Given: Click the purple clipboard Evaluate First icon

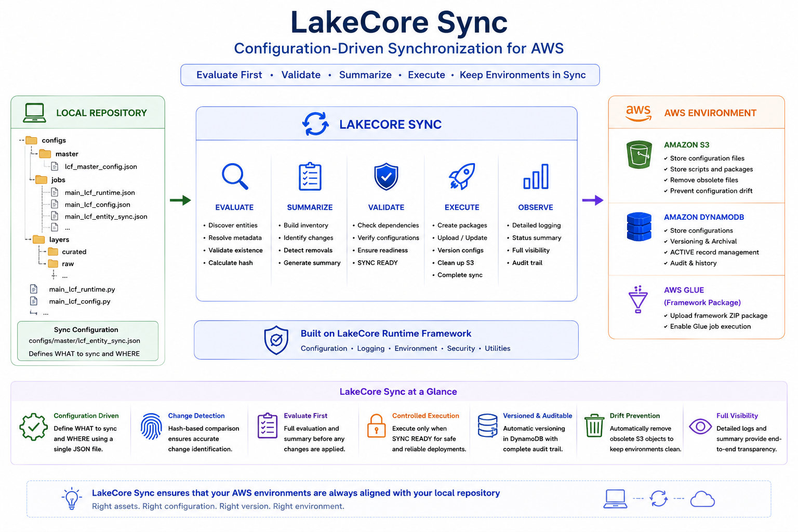Looking at the screenshot, I should tap(268, 425).
